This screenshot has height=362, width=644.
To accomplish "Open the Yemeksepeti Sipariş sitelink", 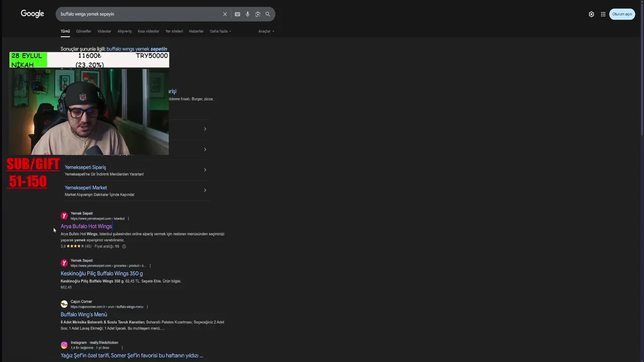I will pyautogui.click(x=85, y=167).
